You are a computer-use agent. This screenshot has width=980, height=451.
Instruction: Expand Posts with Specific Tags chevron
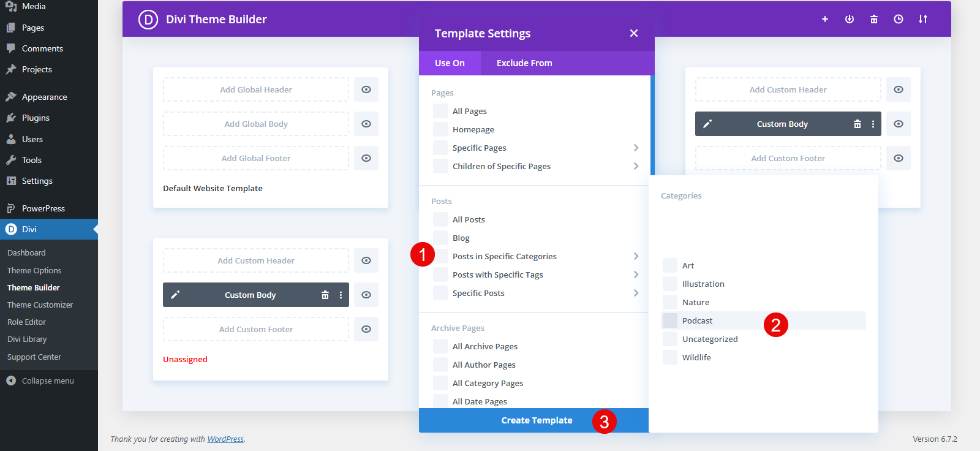[x=636, y=275]
